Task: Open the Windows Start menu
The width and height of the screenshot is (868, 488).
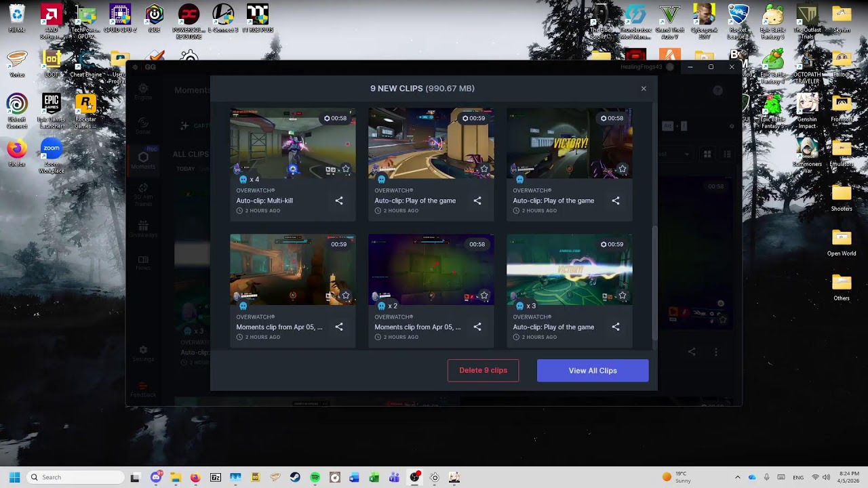Action: 14,477
